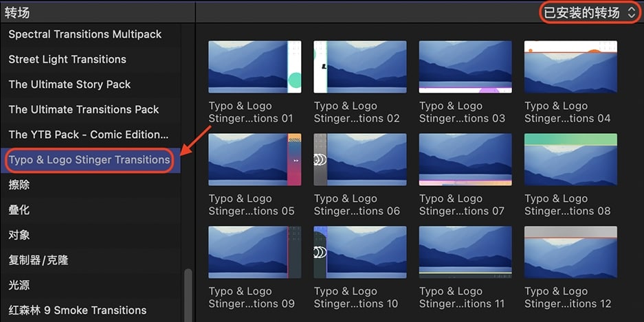Select Typo & Logo Stinger Transitions 01 thumbnail
The width and height of the screenshot is (644, 322).
tap(254, 67)
